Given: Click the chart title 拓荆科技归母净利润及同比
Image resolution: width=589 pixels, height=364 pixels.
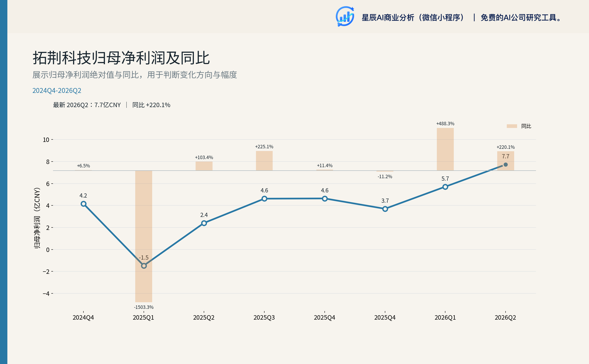Looking at the screenshot, I should coord(121,58).
